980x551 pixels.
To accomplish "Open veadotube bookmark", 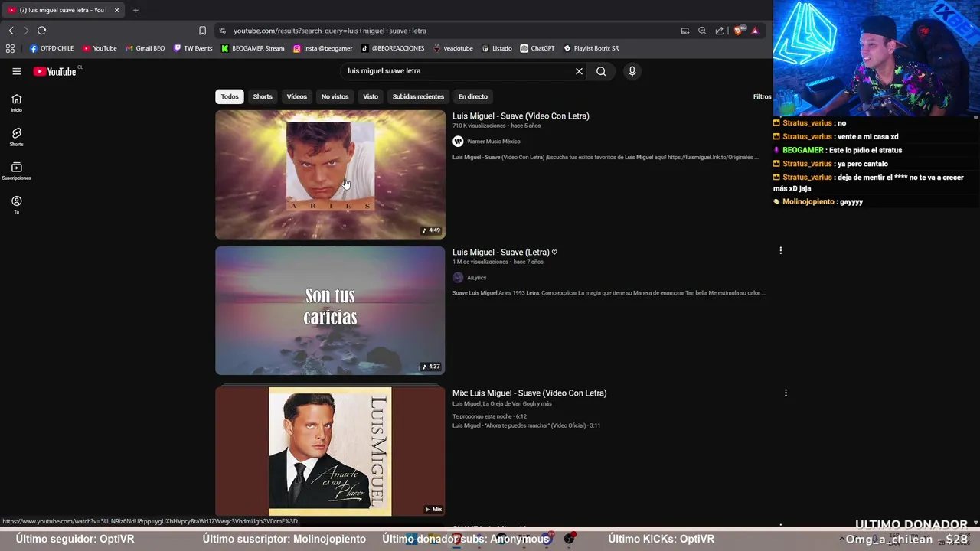I will click(x=452, y=48).
